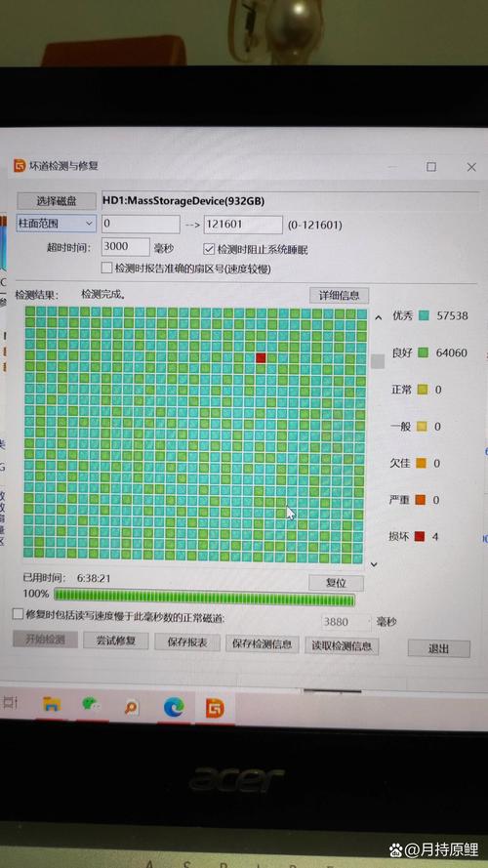Click the 欠佳 orange color swatch
This screenshot has width=488, height=868.
tap(421, 463)
